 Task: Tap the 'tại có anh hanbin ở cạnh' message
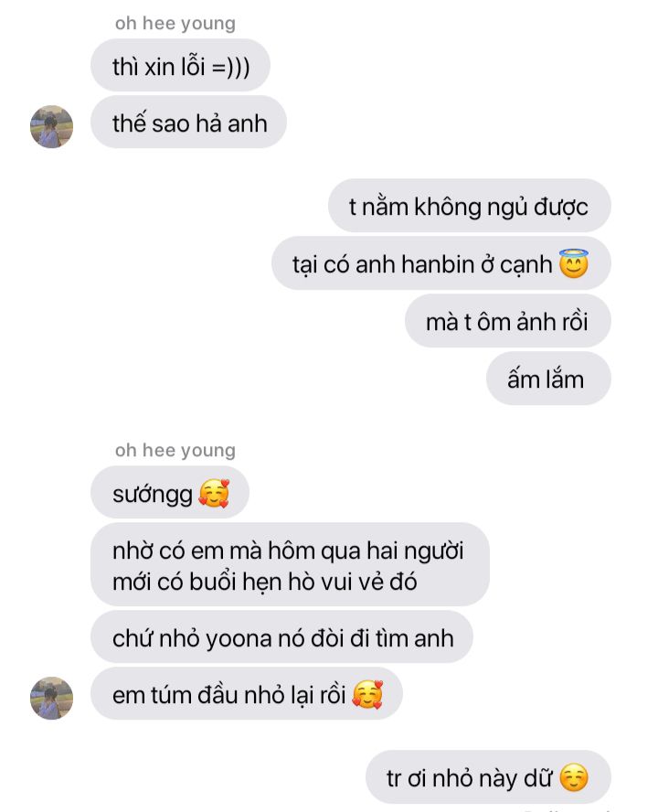pyautogui.click(x=441, y=263)
